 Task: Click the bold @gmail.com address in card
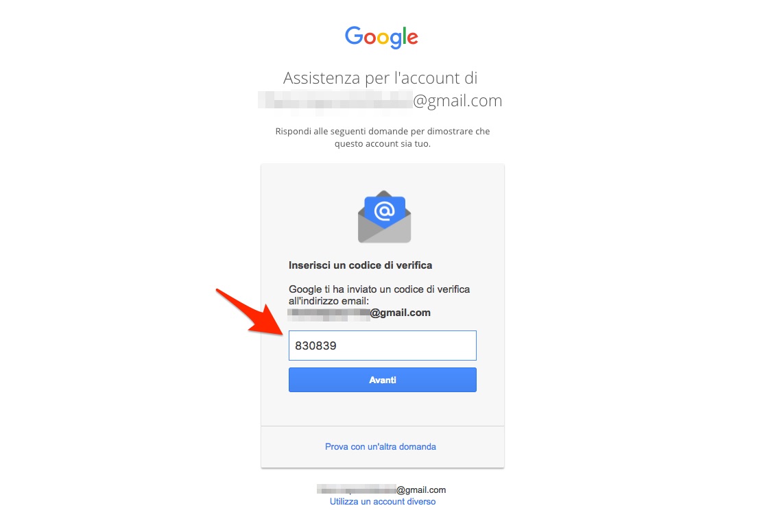tap(401, 313)
